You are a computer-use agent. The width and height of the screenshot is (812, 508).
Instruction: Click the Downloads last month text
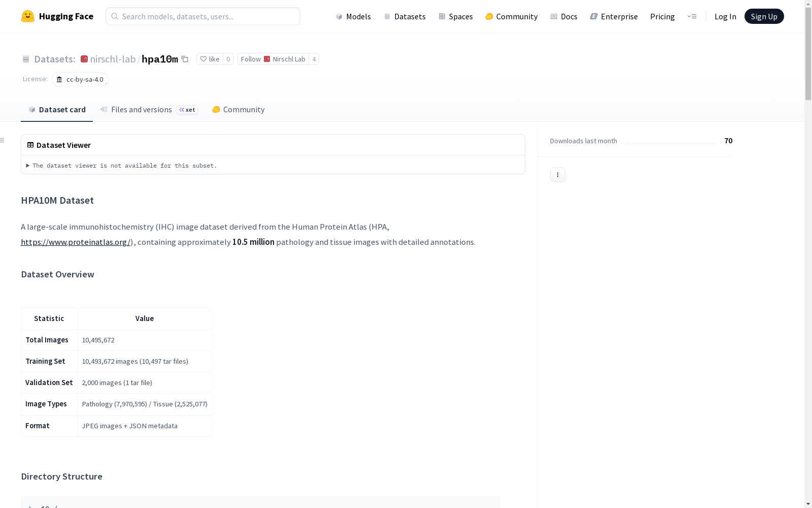(584, 141)
